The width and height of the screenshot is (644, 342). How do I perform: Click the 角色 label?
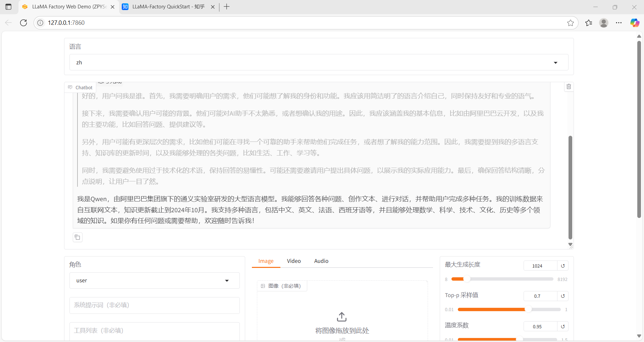point(75,265)
